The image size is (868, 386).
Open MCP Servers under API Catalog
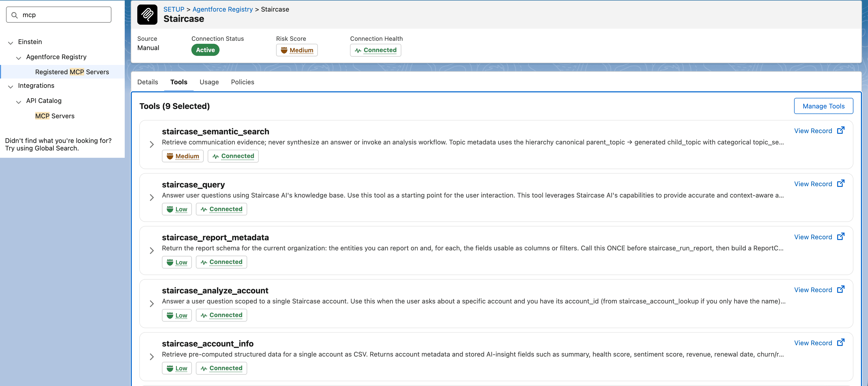pos(55,116)
